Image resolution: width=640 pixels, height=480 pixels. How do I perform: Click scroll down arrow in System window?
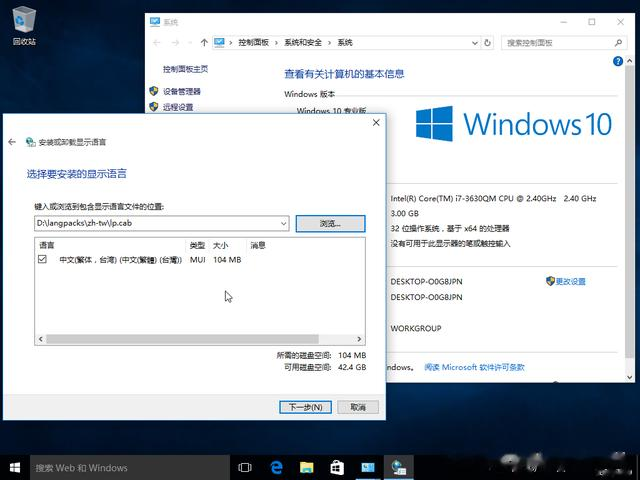(x=629, y=377)
